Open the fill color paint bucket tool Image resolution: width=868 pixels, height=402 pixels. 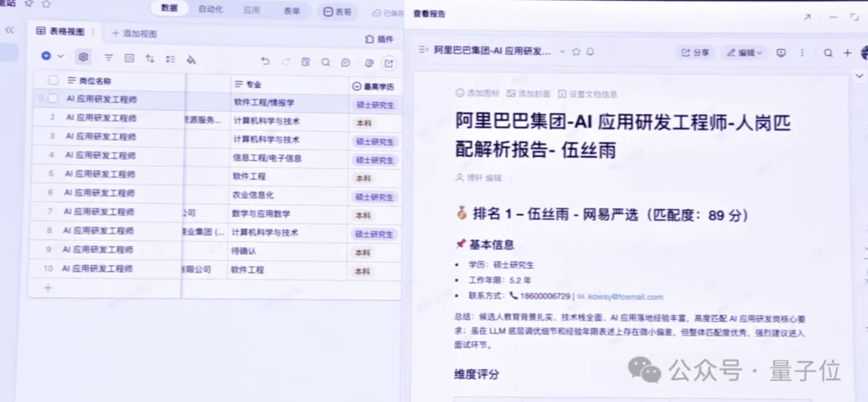coord(191,59)
